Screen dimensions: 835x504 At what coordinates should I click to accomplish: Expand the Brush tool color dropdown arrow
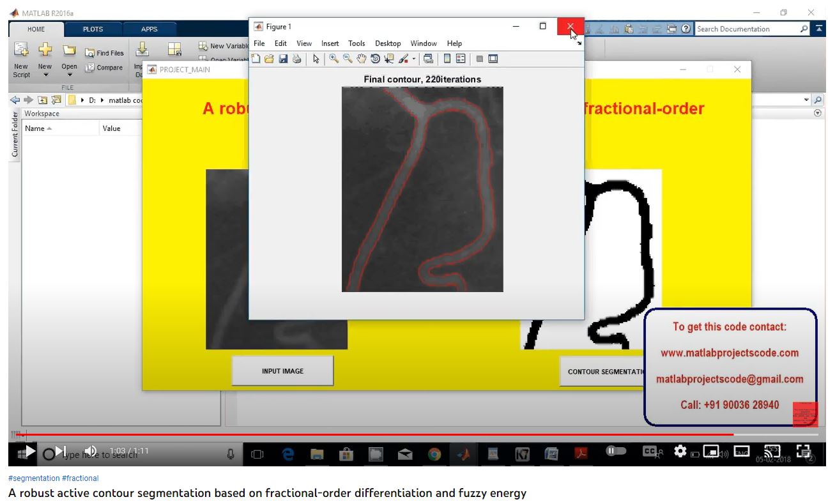tap(413, 59)
